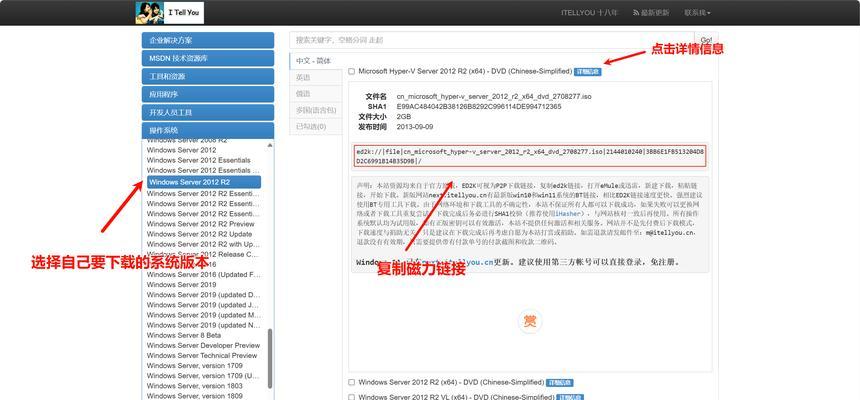Tick Windows Server 2012 R2 (x64) DVD checkbox
This screenshot has height=400, width=860.
[352, 382]
